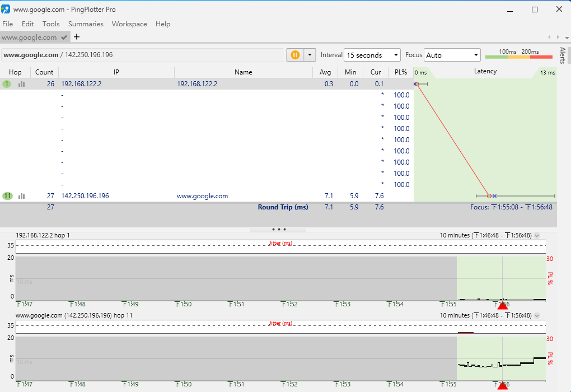Screen dimensions: 571x392
Task: Open the Tools menu
Action: 51,24
